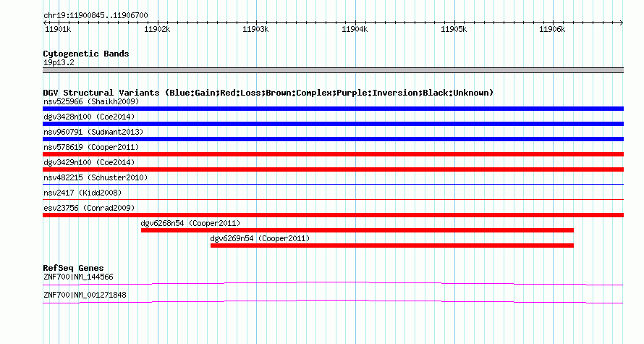Click the 11904k ruler position
The width and height of the screenshot is (644, 344).
coord(355,30)
